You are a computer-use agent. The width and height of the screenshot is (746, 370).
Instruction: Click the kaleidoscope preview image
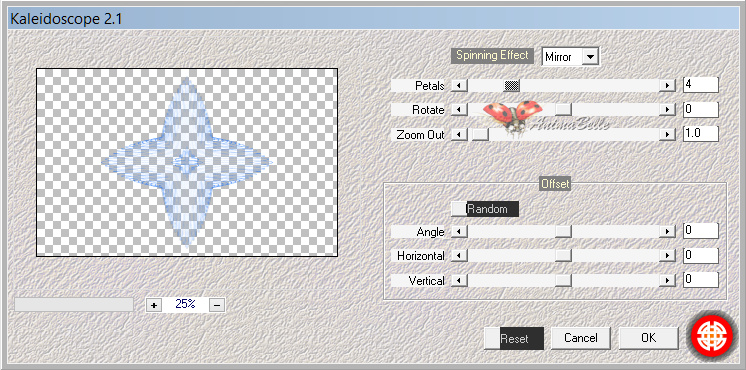coord(187,162)
